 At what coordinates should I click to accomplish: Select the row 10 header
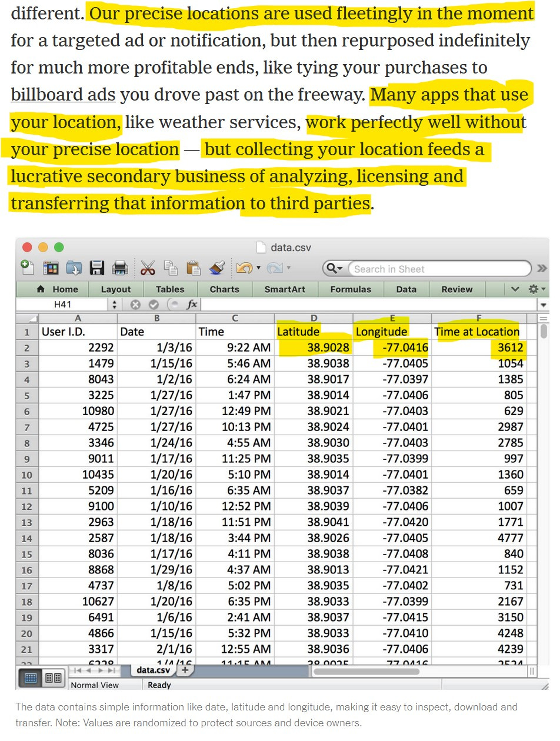pyautogui.click(x=28, y=475)
